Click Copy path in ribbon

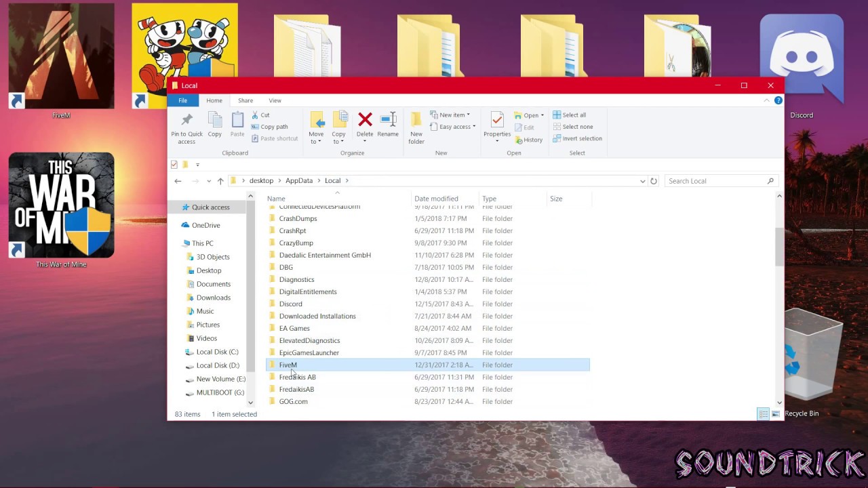[x=270, y=127]
